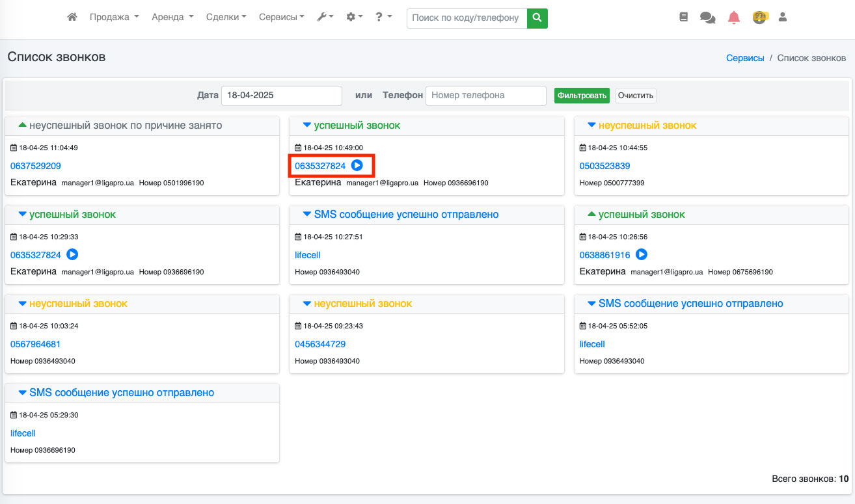The height and width of the screenshot is (504, 855).
Task: Open the Аренда menu
Action: pyautogui.click(x=172, y=18)
